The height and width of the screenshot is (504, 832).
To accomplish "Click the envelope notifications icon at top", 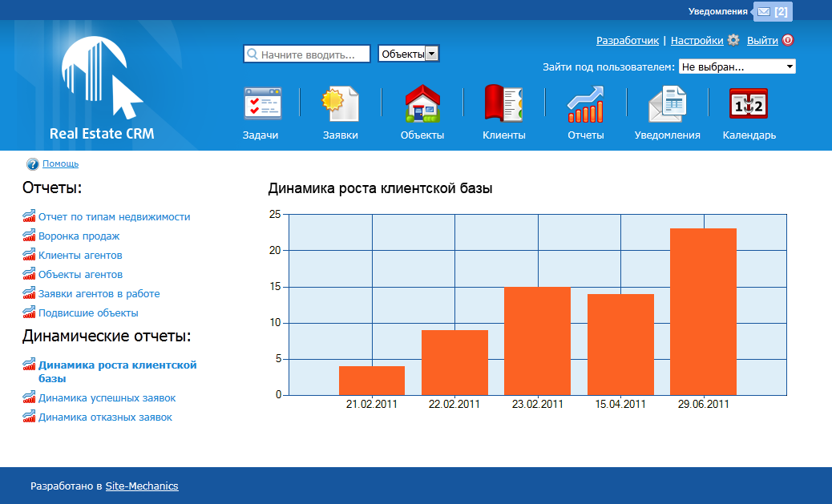I will pyautogui.click(x=764, y=11).
